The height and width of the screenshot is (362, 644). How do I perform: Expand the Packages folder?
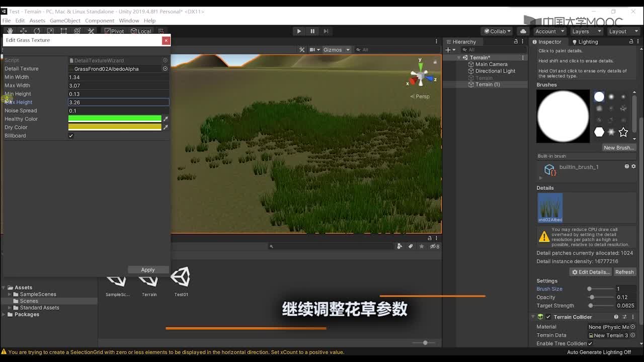[x=5, y=314]
